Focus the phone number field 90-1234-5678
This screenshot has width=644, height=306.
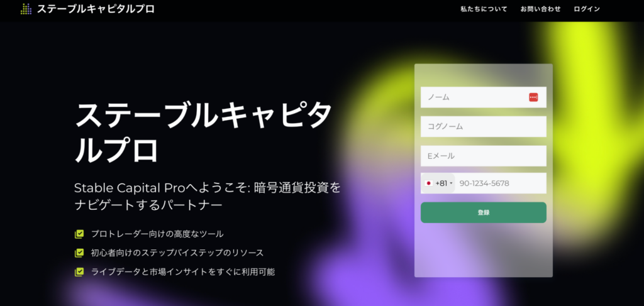[x=501, y=183]
